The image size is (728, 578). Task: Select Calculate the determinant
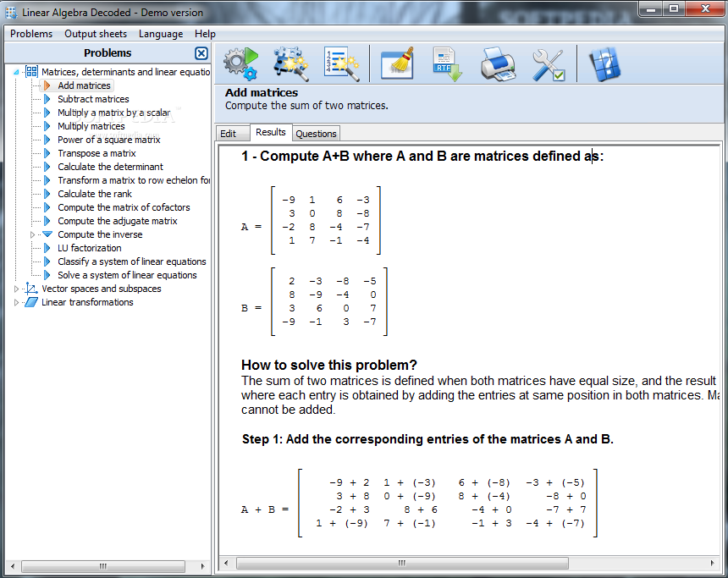(110, 167)
